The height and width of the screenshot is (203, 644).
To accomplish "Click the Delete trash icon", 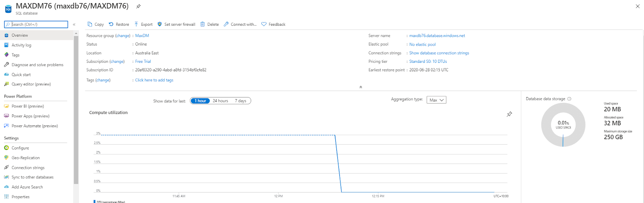I will click(203, 24).
